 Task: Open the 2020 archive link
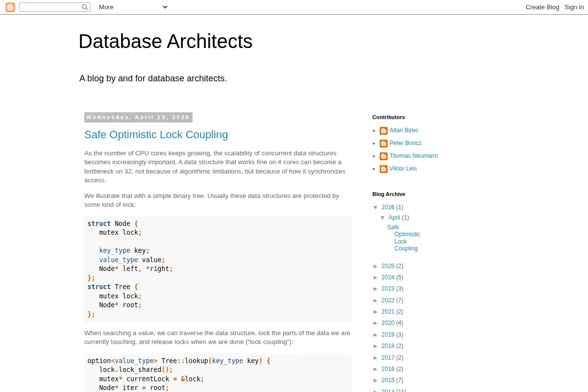coord(388,323)
